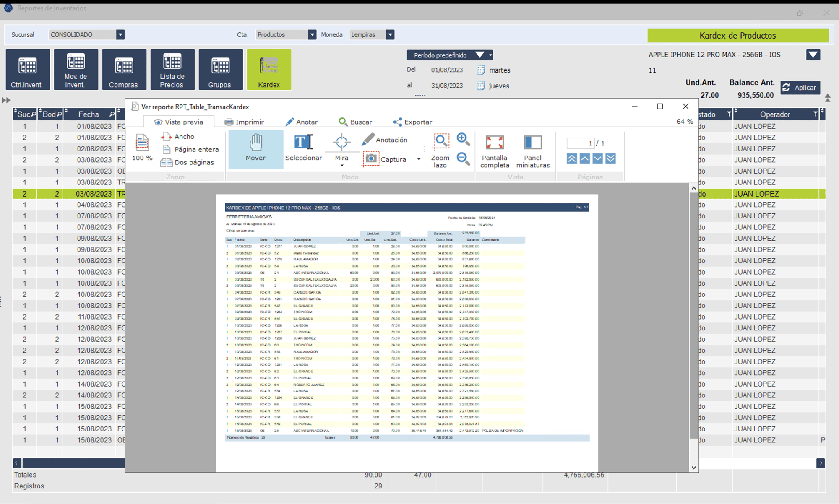Choose Página entera zoom

(191, 149)
